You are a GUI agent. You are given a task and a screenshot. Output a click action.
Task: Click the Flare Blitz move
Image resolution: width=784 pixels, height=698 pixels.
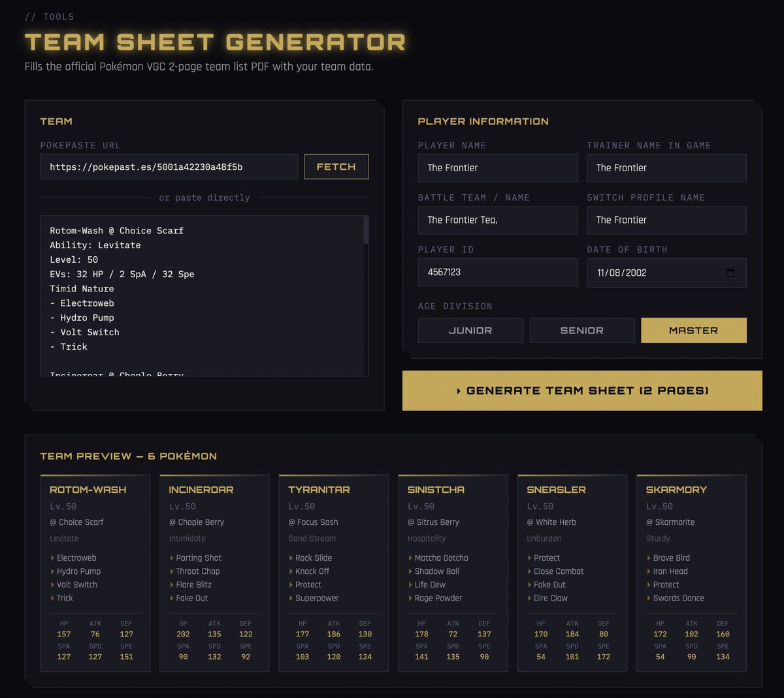click(x=194, y=585)
